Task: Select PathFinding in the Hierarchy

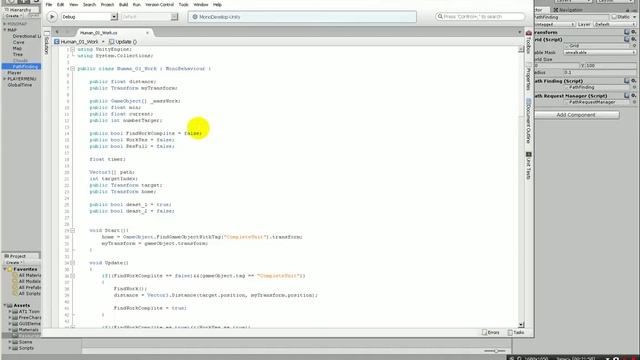Action: [24, 67]
